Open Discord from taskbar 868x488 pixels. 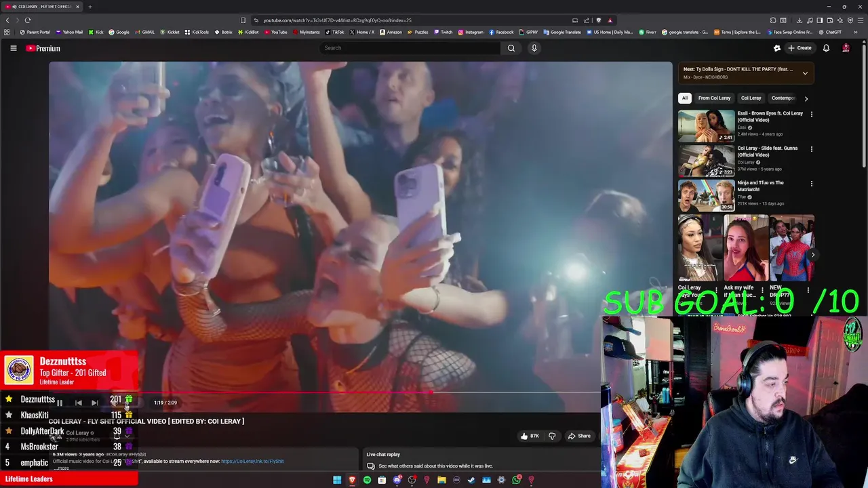point(397,480)
